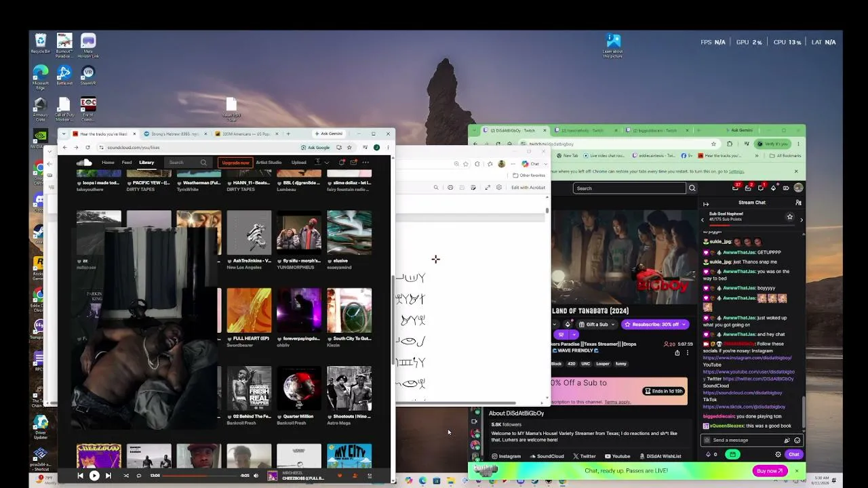
Task: Expand SoundCloud profile dropdown arrow
Action: [x=326, y=163]
